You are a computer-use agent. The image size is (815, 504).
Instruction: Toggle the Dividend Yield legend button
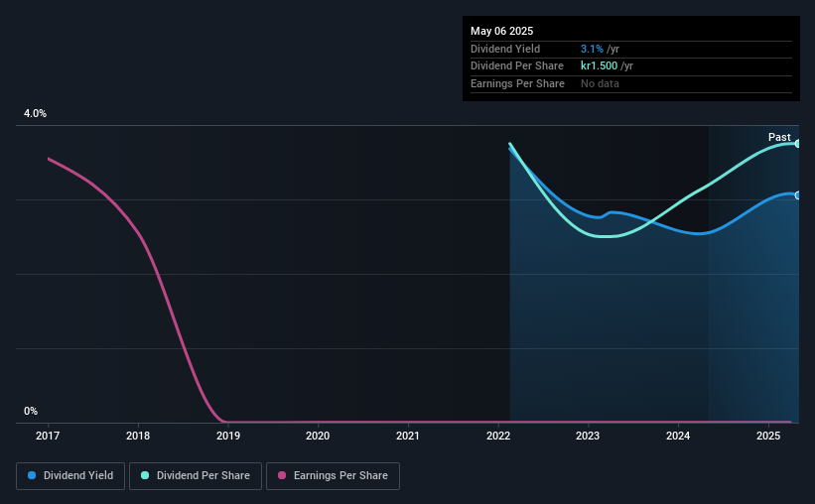(70, 476)
